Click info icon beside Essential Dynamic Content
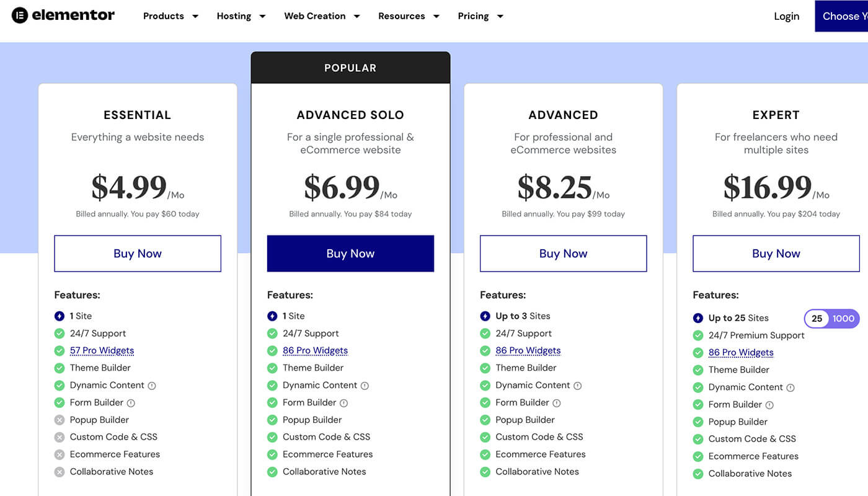The image size is (868, 496). [x=152, y=386]
